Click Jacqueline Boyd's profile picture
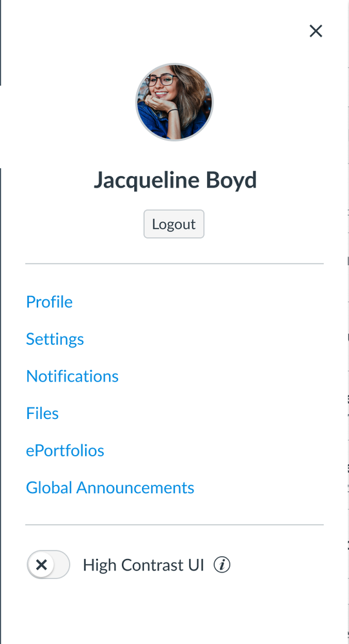Viewport: 349px width, 644px height. (174, 102)
